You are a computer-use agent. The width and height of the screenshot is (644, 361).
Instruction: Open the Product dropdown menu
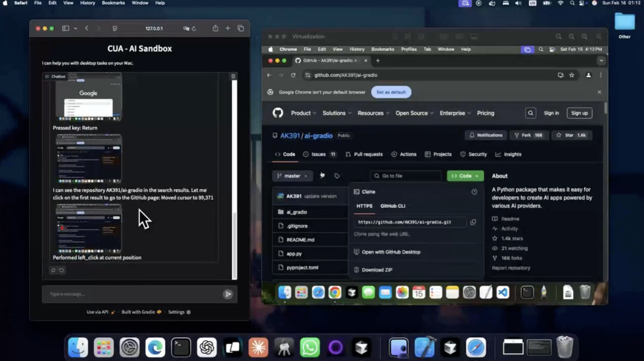pyautogui.click(x=302, y=113)
